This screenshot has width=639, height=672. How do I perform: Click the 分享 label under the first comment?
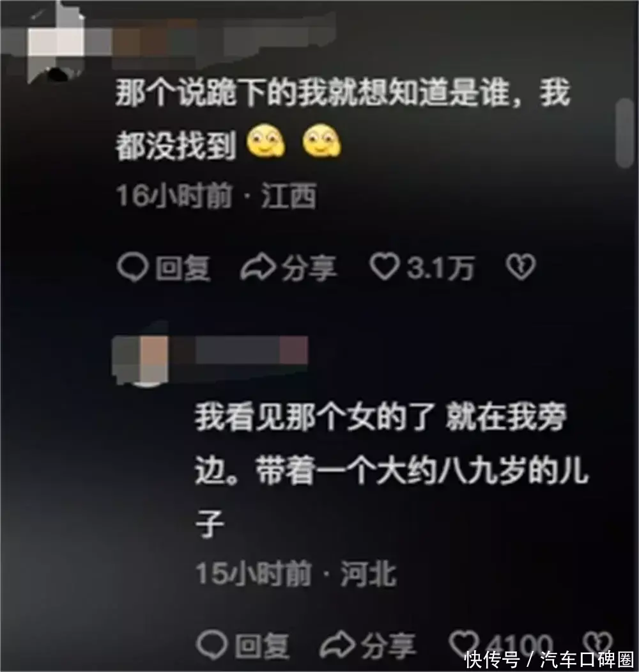point(309,269)
